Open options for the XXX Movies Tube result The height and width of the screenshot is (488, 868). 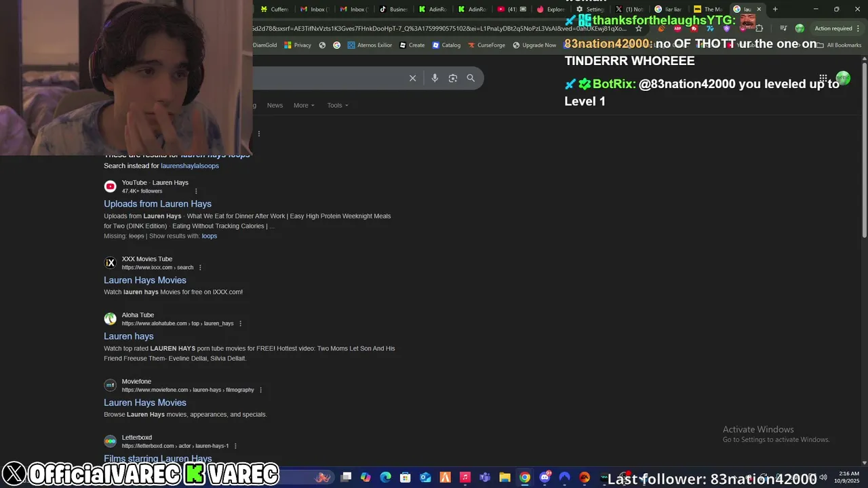click(x=200, y=268)
